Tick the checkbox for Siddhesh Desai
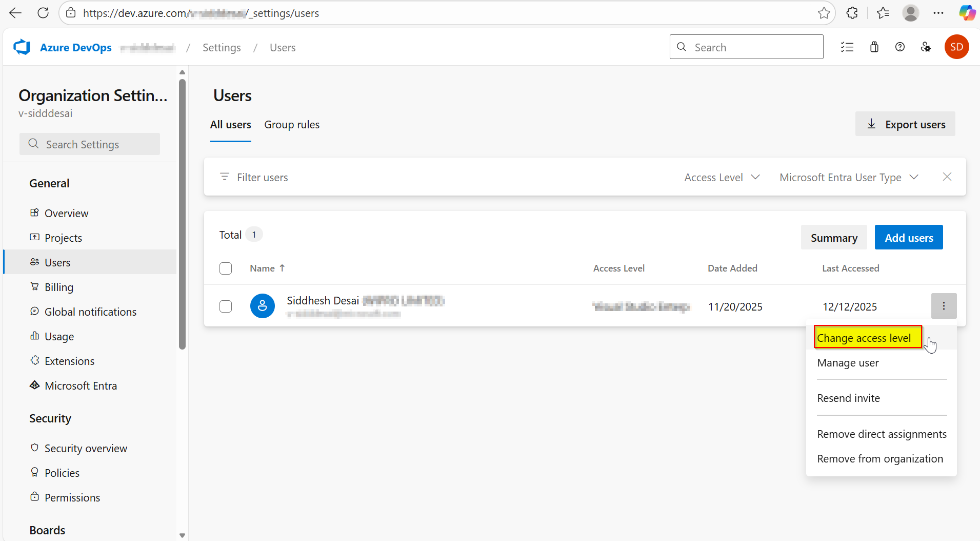 click(x=226, y=306)
